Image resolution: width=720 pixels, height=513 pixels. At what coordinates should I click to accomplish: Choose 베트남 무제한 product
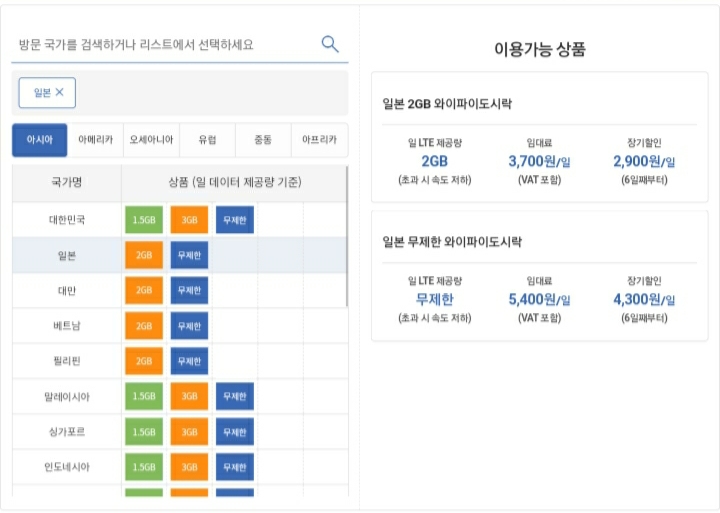coord(189,326)
